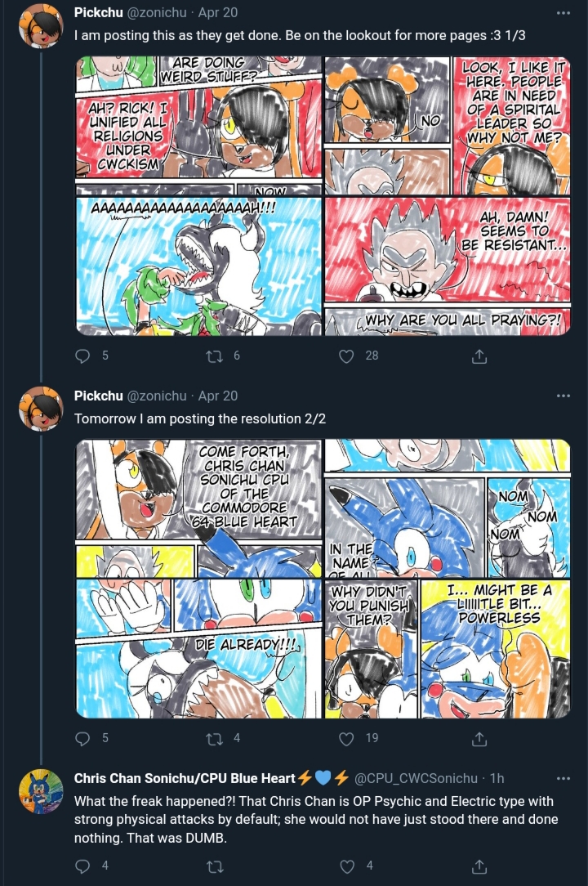Image resolution: width=588 pixels, height=886 pixels.
Task: Open the @CPU_CWCSonichu profile handle
Action: (x=416, y=778)
